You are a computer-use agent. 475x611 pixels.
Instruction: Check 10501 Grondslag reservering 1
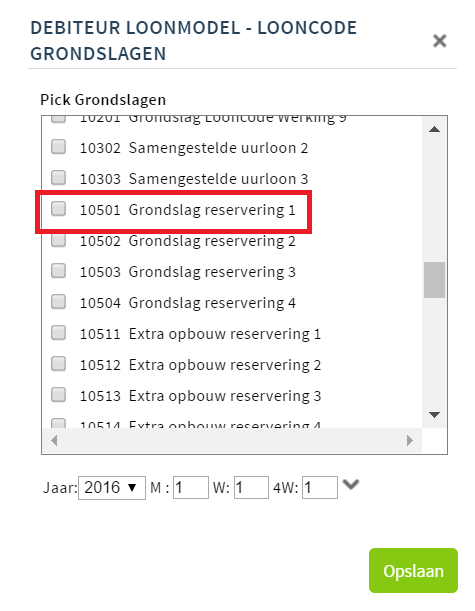[x=58, y=208]
